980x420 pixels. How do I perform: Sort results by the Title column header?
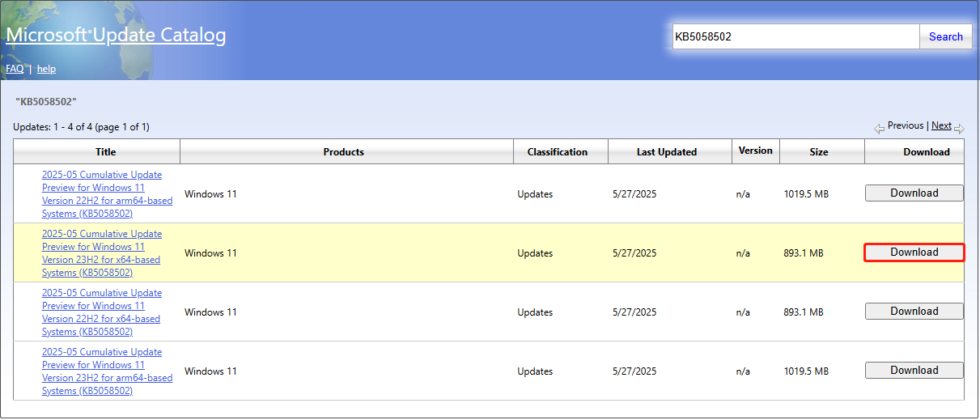tap(105, 151)
